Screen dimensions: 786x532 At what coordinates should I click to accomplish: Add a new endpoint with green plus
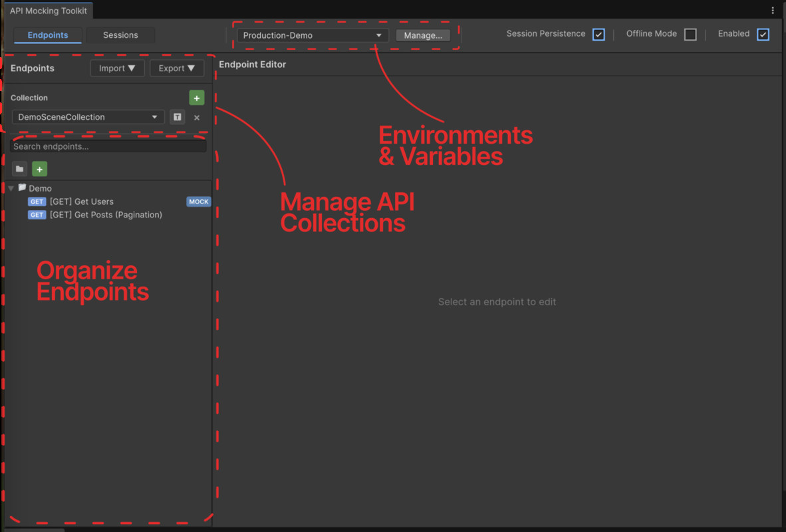tap(40, 169)
